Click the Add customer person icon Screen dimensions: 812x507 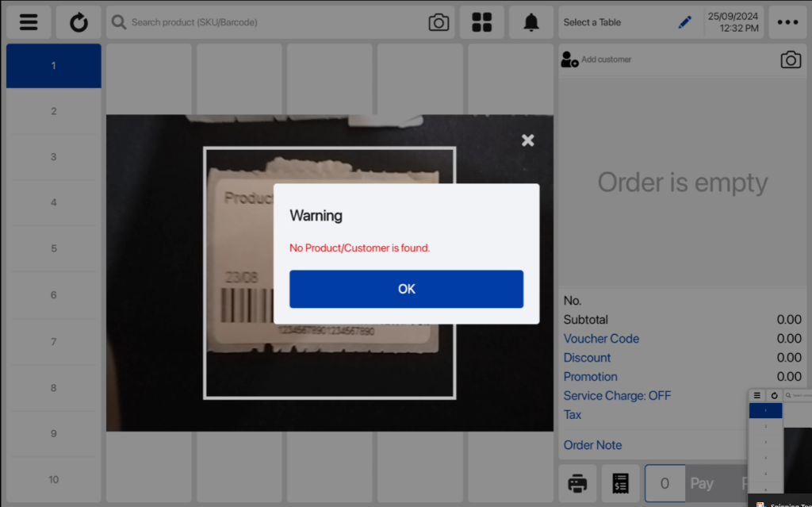[569, 59]
